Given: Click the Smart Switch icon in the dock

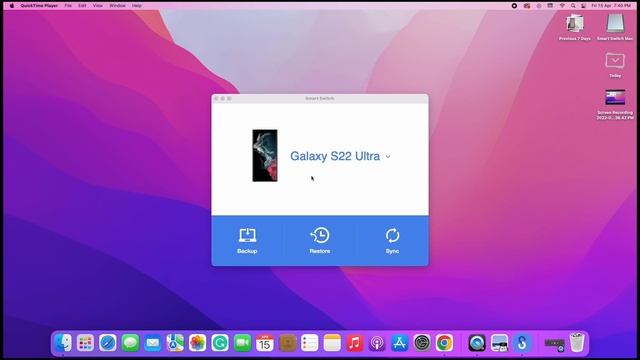Looking at the screenshot, I should [522, 343].
